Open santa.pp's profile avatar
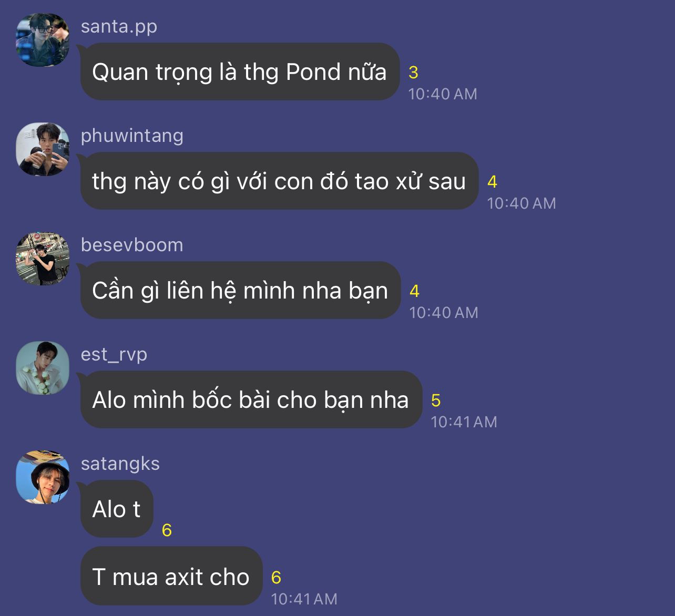This screenshot has width=675, height=616. coord(43,40)
